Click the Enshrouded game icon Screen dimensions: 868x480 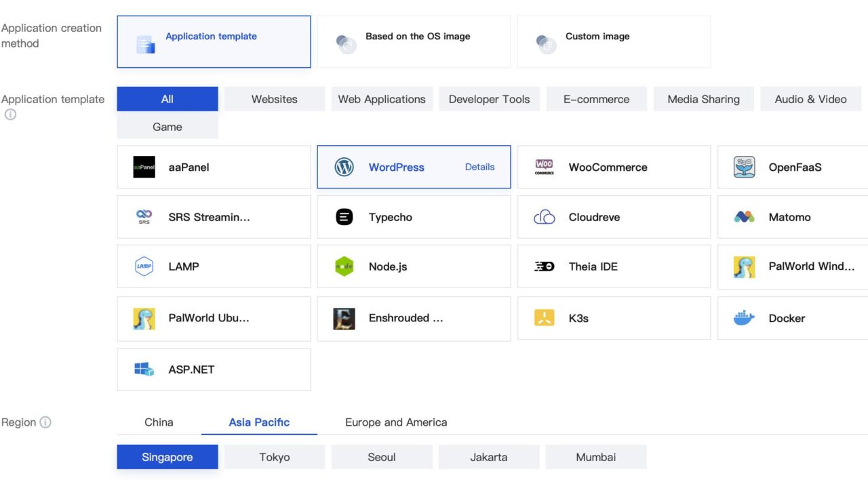(344, 318)
